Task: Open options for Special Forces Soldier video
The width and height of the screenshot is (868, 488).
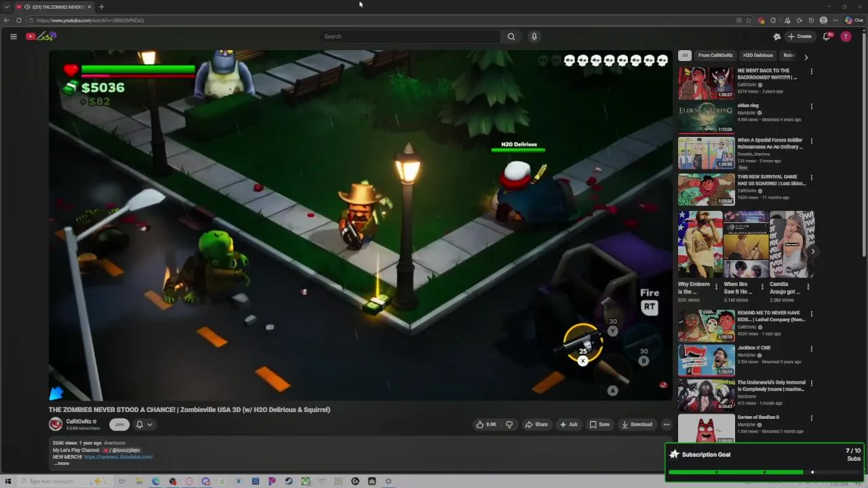Action: (812, 141)
